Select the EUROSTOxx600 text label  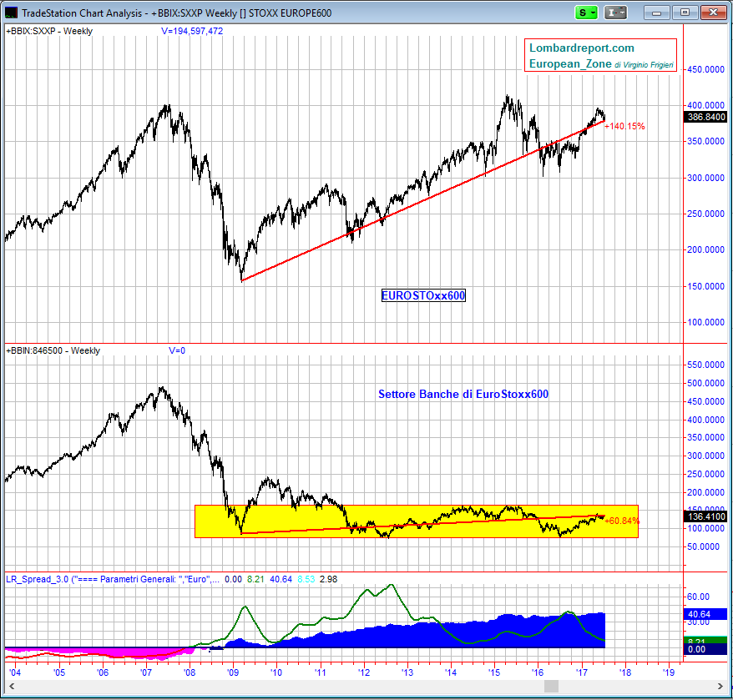[423, 295]
